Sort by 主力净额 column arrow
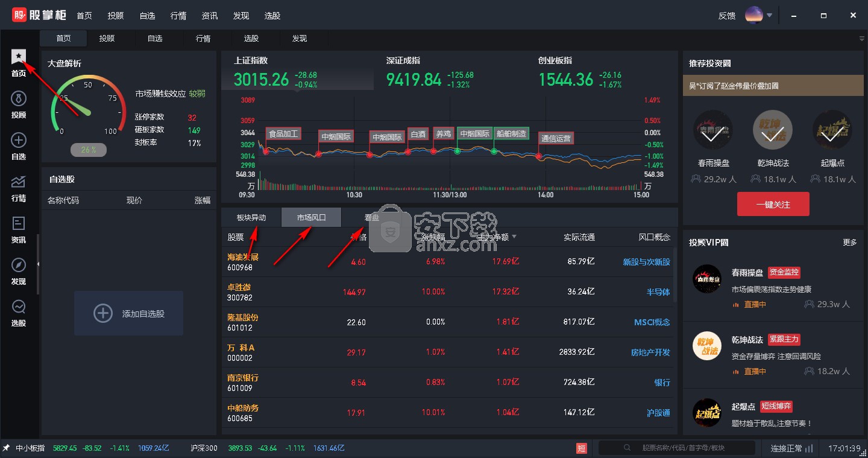 [514, 237]
